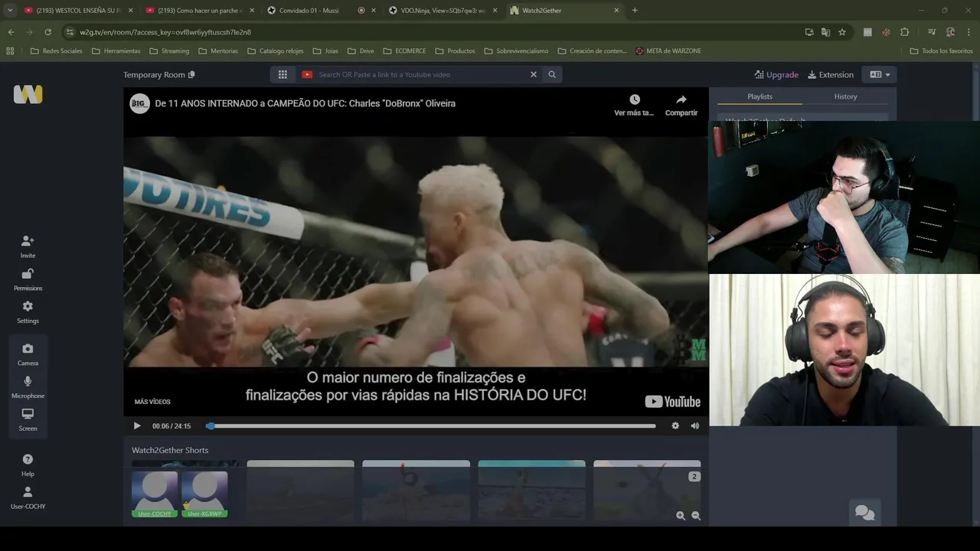
Task: Click the Compartir share arrow
Action: tap(681, 105)
